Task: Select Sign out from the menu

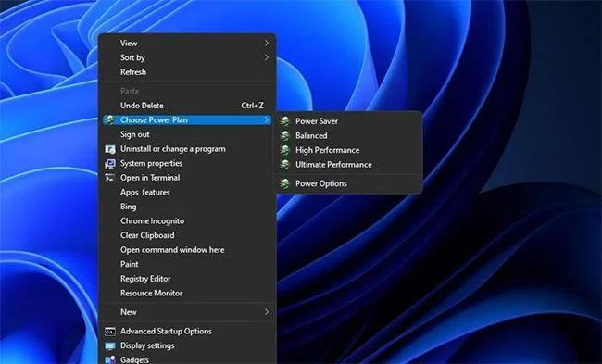Action: [x=187, y=134]
